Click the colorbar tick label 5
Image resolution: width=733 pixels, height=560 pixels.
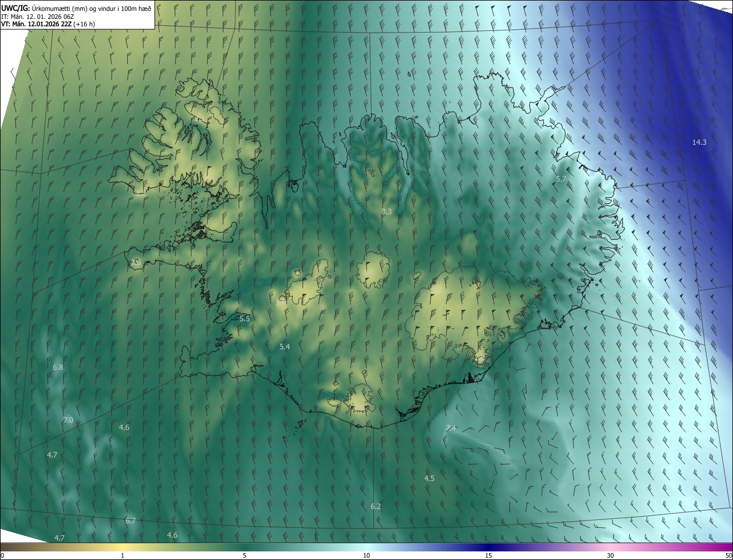tap(245, 555)
